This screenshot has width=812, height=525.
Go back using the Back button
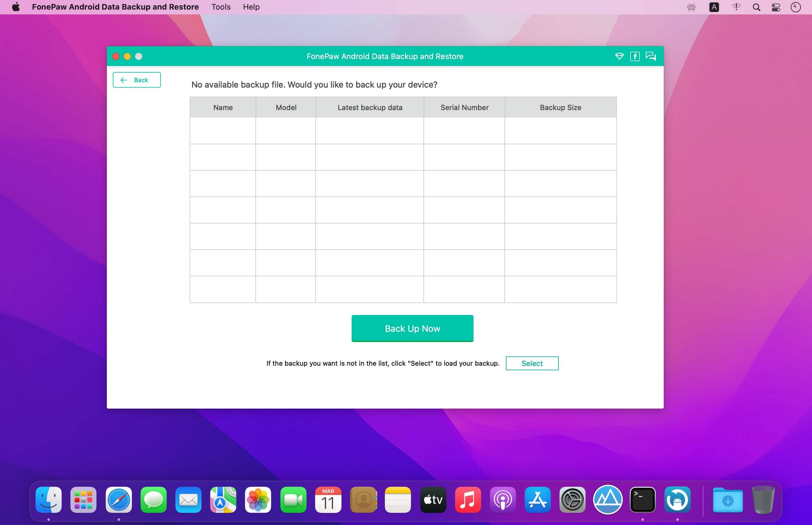[x=137, y=80]
